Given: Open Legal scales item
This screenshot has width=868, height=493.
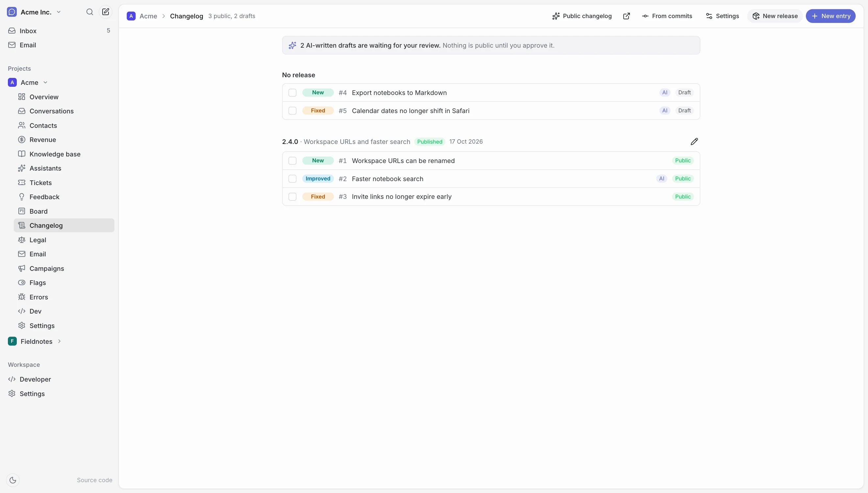Looking at the screenshot, I should coord(64,240).
